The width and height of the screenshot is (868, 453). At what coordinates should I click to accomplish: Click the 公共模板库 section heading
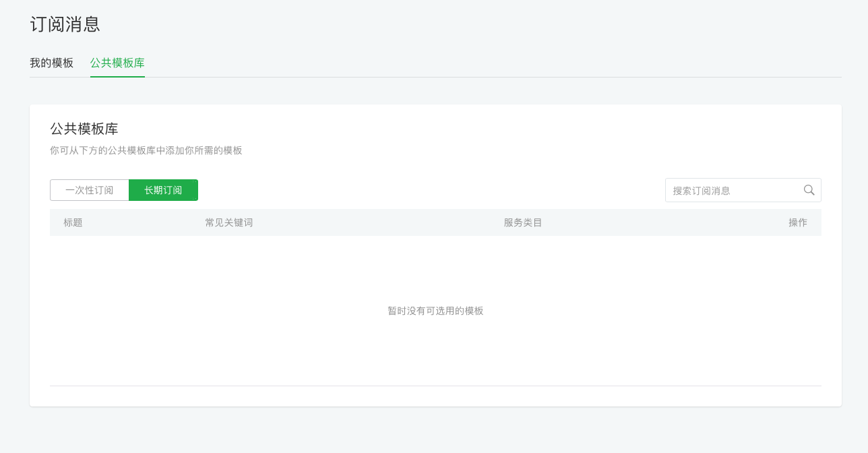(x=84, y=129)
